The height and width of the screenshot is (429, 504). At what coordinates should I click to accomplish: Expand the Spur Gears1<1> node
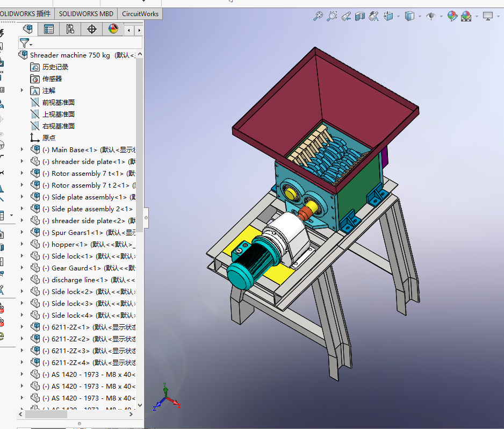tap(22, 232)
